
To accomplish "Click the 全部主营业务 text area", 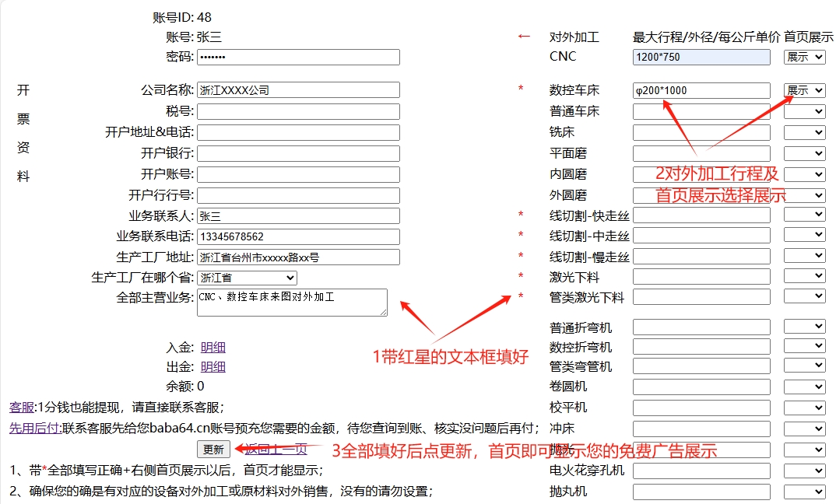I will pos(292,303).
